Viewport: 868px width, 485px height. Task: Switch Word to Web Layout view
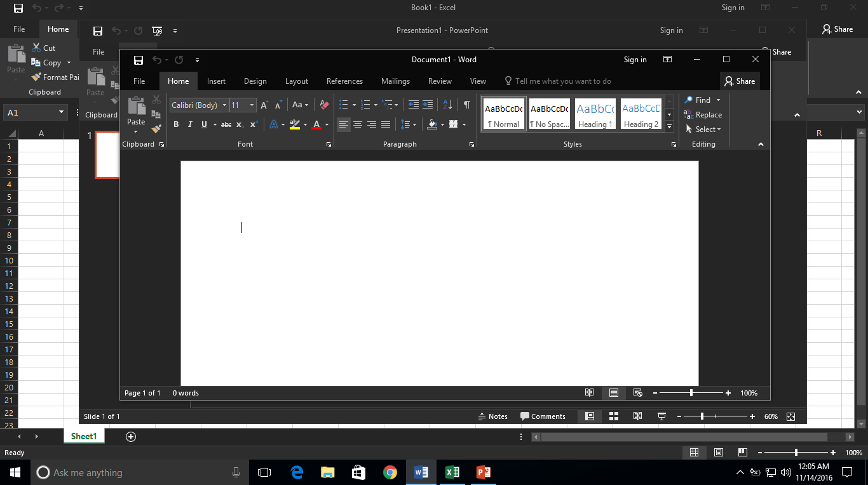click(638, 393)
